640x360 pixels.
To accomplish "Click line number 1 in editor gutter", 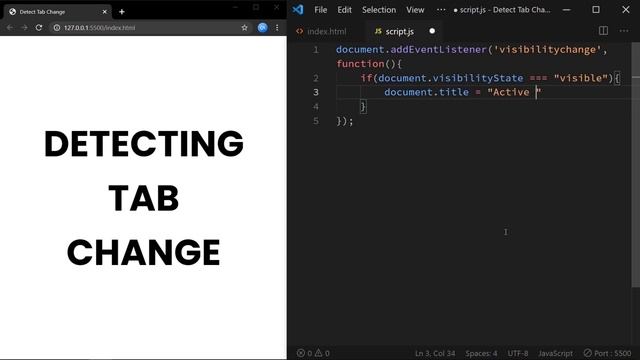I will 316,50.
